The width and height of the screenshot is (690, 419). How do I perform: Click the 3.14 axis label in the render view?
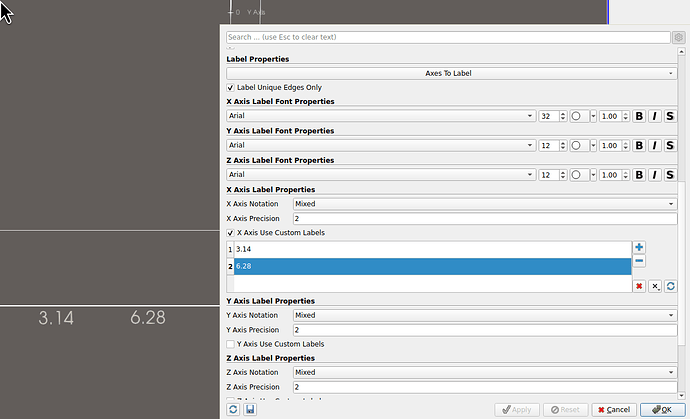click(56, 318)
